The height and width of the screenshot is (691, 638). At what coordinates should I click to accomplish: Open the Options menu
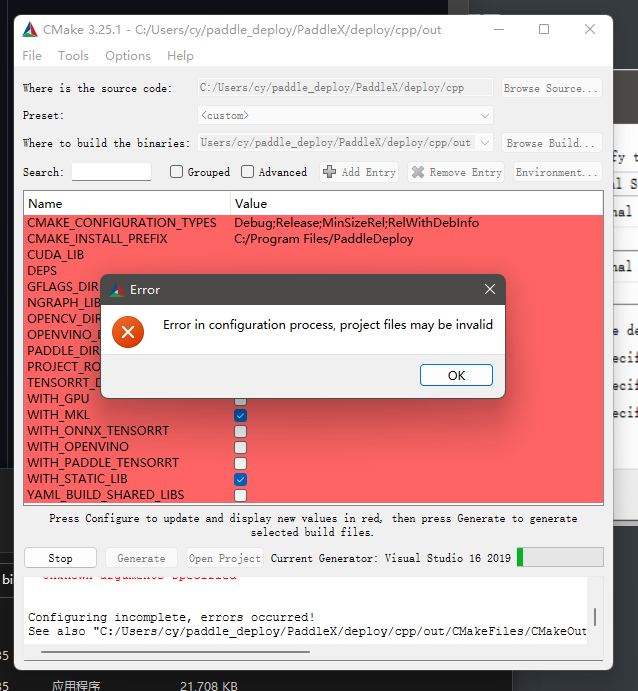point(128,56)
